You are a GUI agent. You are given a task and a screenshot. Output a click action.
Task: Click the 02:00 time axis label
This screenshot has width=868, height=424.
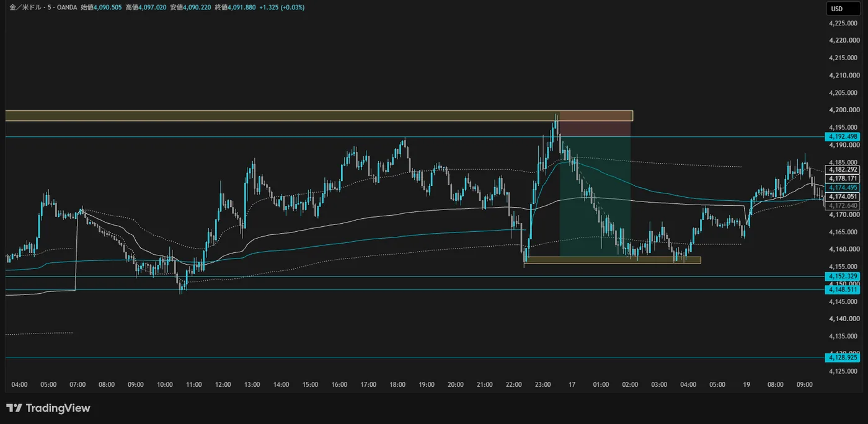(630, 385)
